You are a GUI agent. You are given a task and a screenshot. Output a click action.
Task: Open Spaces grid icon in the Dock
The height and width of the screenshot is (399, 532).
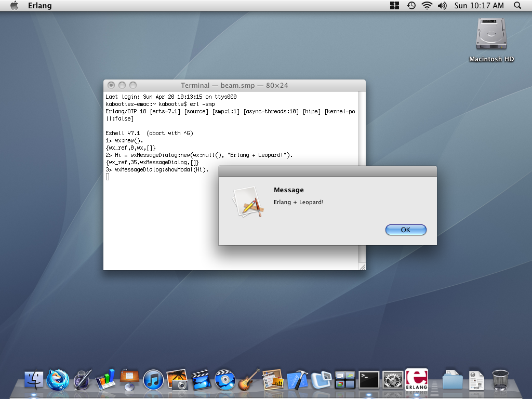345,380
